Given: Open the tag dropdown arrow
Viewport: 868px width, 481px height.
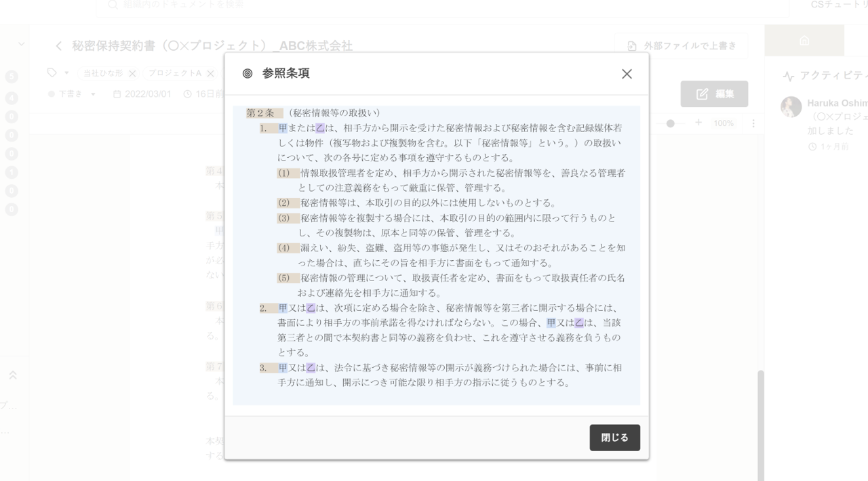Looking at the screenshot, I should 66,72.
